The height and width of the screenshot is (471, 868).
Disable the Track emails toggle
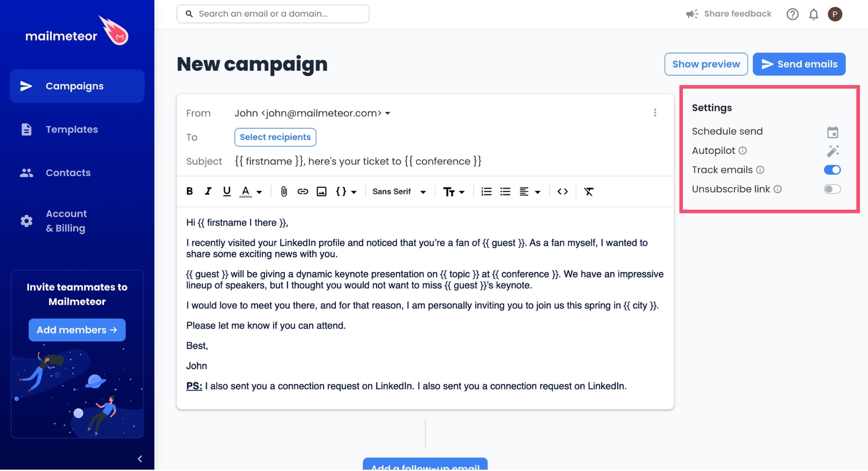click(832, 170)
